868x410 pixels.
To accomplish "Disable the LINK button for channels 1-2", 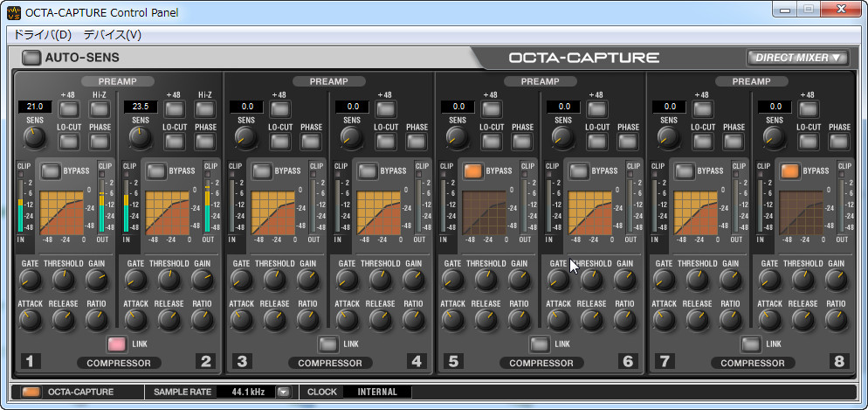I will [x=117, y=344].
